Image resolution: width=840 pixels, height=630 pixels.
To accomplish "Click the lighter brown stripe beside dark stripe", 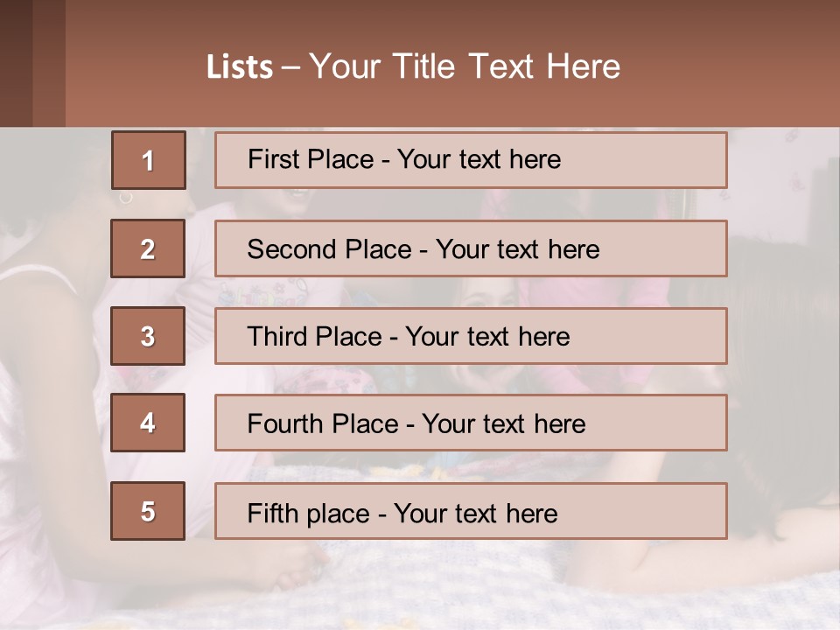I will (x=49, y=63).
